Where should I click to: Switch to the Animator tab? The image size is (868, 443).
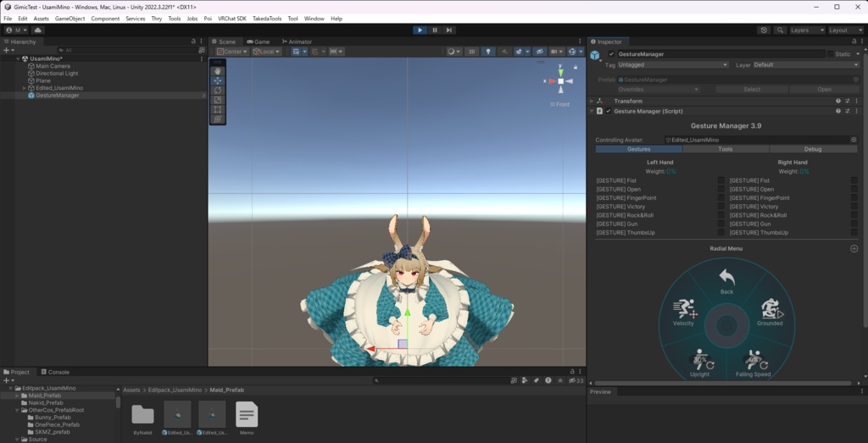[x=297, y=42]
